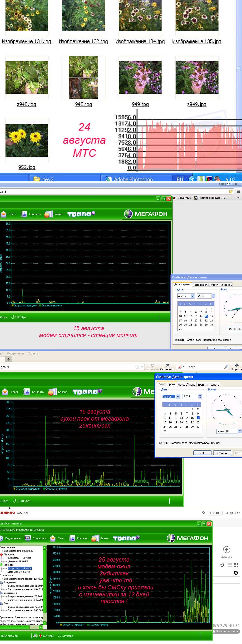Click the spinner arrows beside the 4:44:55 time
Image resolution: width=242 pixels, height=644 pixels.
(x=240, y=431)
